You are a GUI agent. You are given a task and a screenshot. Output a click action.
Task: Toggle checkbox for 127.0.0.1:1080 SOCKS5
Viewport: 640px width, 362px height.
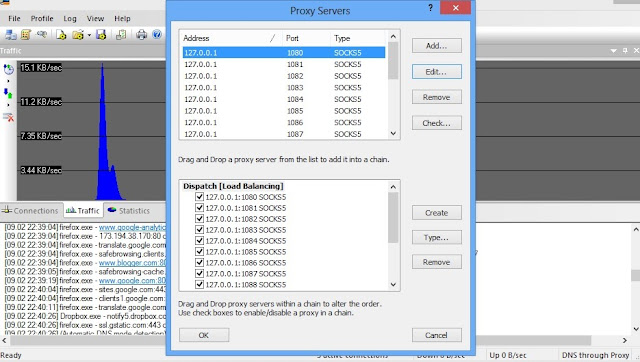pyautogui.click(x=199, y=197)
